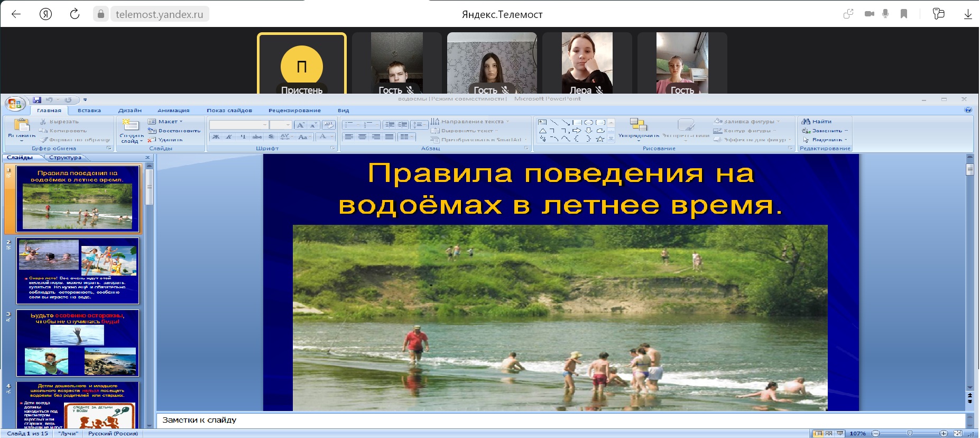Undo the last action in PowerPoint
This screenshot has height=438, width=980.
[x=49, y=99]
